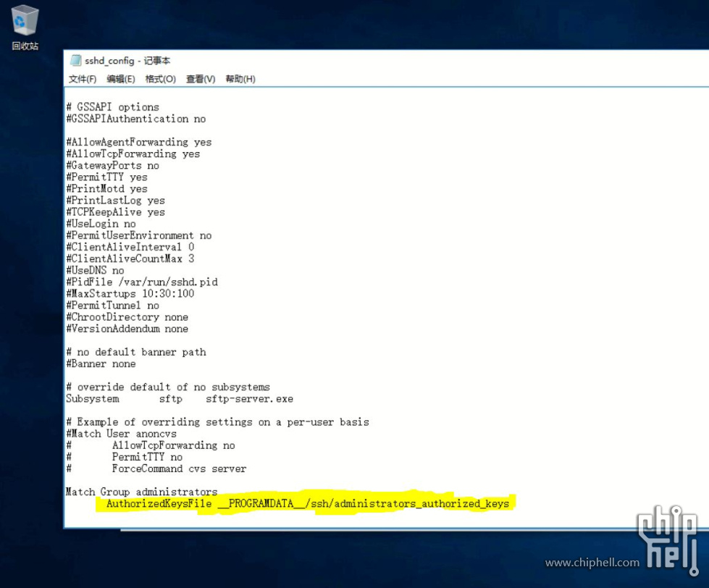Click the '#VersionAddendum none' line
Image resolution: width=709 pixels, height=588 pixels.
pos(127,329)
